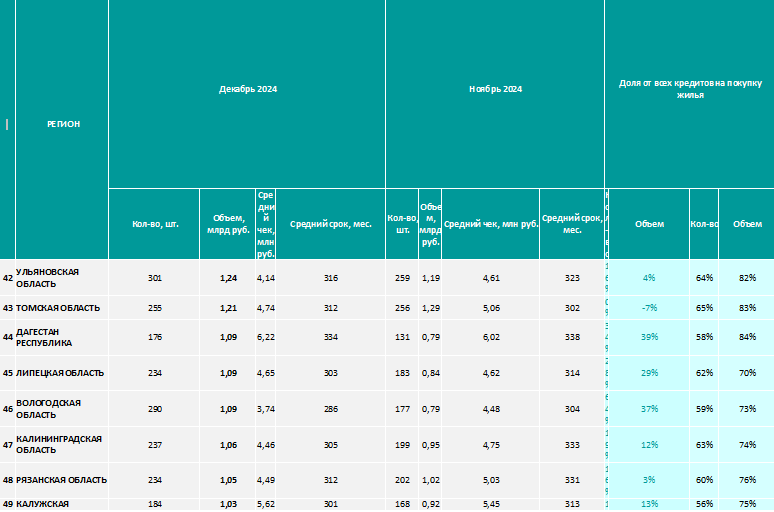This screenshot has height=512, width=774.
Task: Click the 84% cell in Дагестан row
Action: pyautogui.click(x=747, y=337)
